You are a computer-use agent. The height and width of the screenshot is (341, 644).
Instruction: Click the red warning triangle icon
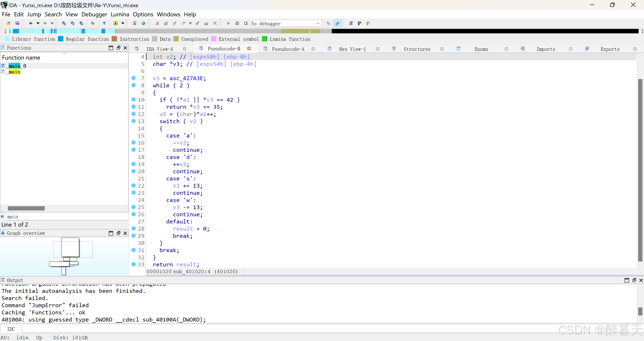click(x=134, y=23)
